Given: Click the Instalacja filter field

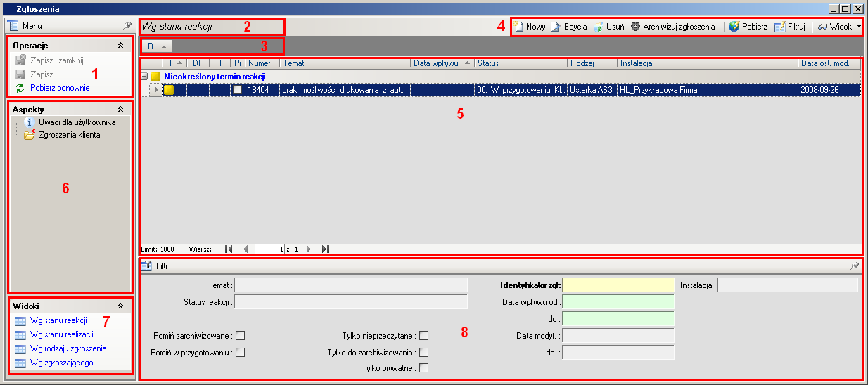Looking at the screenshot, I should click(x=788, y=285).
